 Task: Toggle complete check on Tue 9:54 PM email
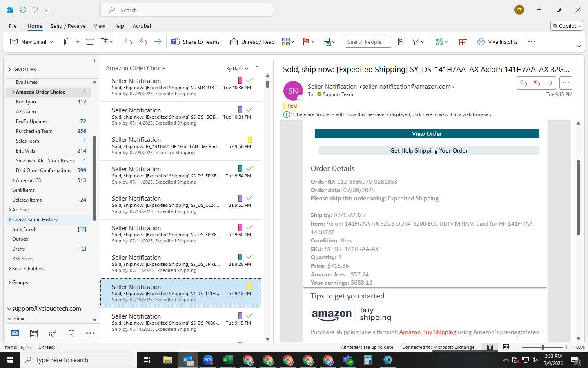249,168
